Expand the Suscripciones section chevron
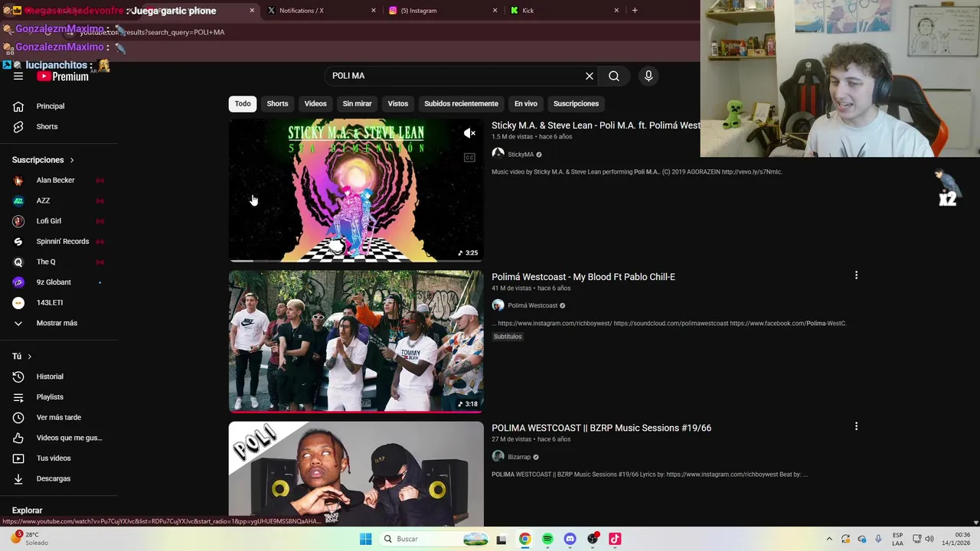This screenshot has height=551, width=980. click(x=72, y=160)
